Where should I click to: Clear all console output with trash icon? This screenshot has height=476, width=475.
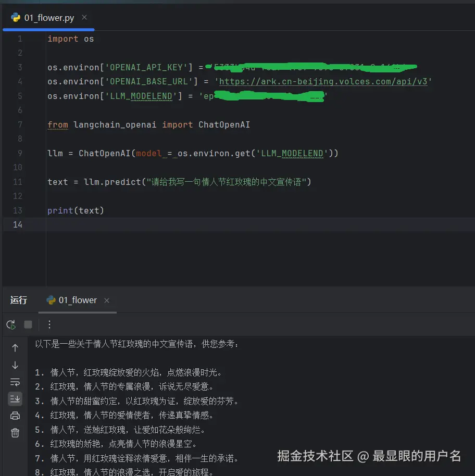tap(15, 433)
